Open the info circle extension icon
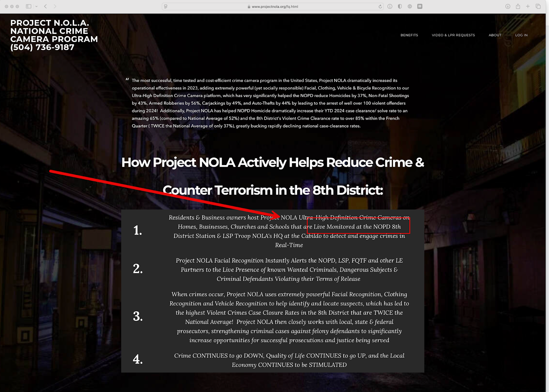Screen dimensions: 549x392 (x=390, y=7)
